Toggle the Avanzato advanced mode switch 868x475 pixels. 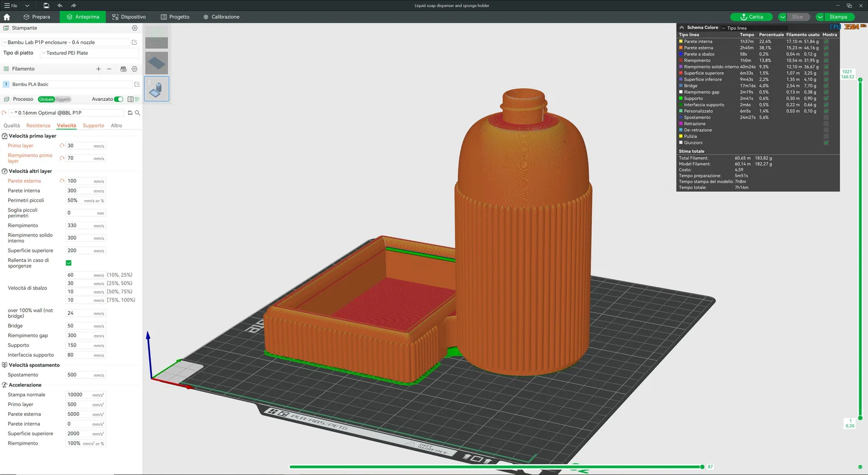[118, 99]
